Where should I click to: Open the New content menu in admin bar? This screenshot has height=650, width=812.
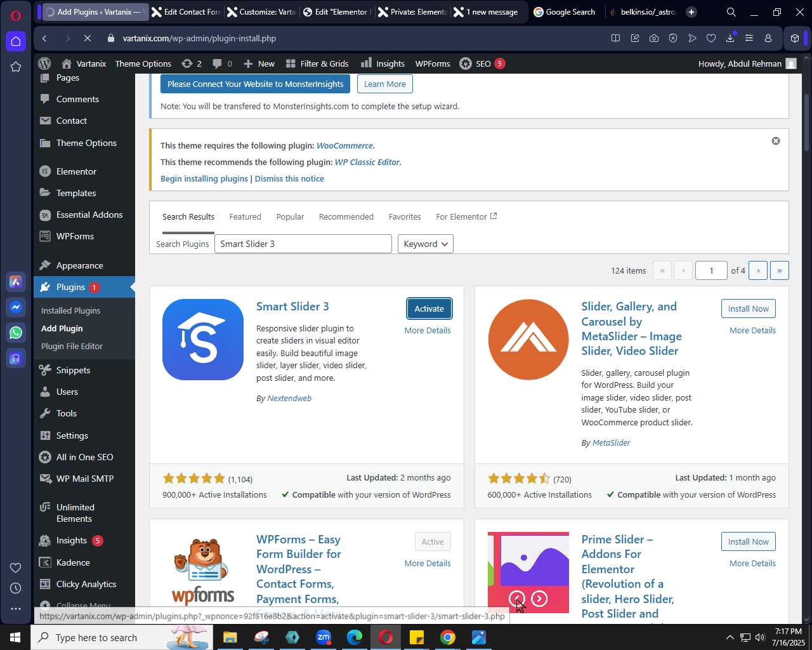tap(259, 63)
